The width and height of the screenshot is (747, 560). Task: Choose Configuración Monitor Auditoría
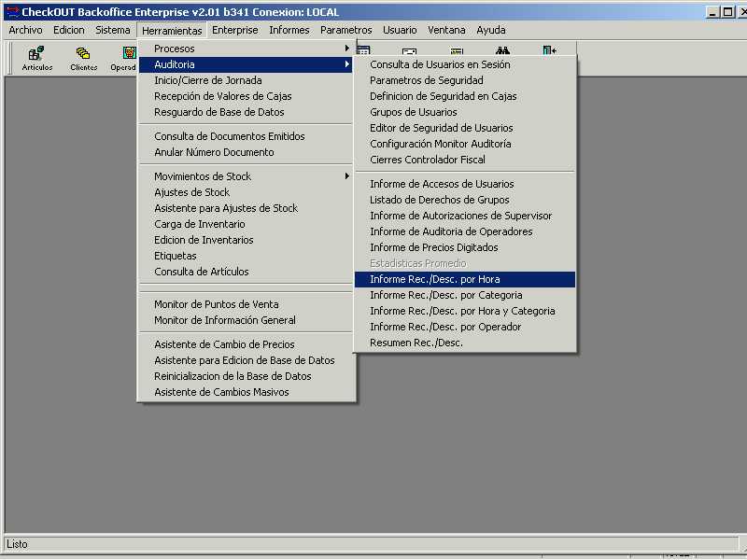point(465,144)
